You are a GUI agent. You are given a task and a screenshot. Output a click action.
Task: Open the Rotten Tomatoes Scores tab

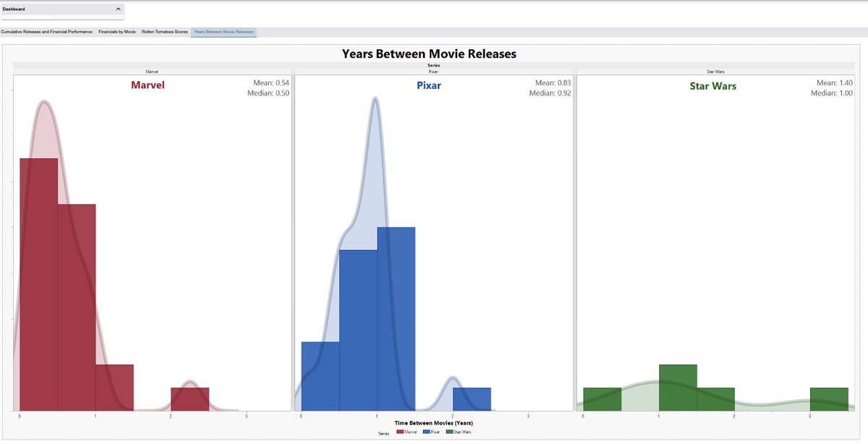[165, 32]
